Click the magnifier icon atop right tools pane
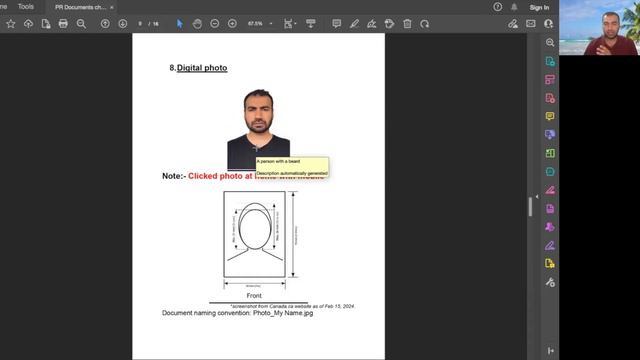The width and height of the screenshot is (640, 360). [x=550, y=42]
